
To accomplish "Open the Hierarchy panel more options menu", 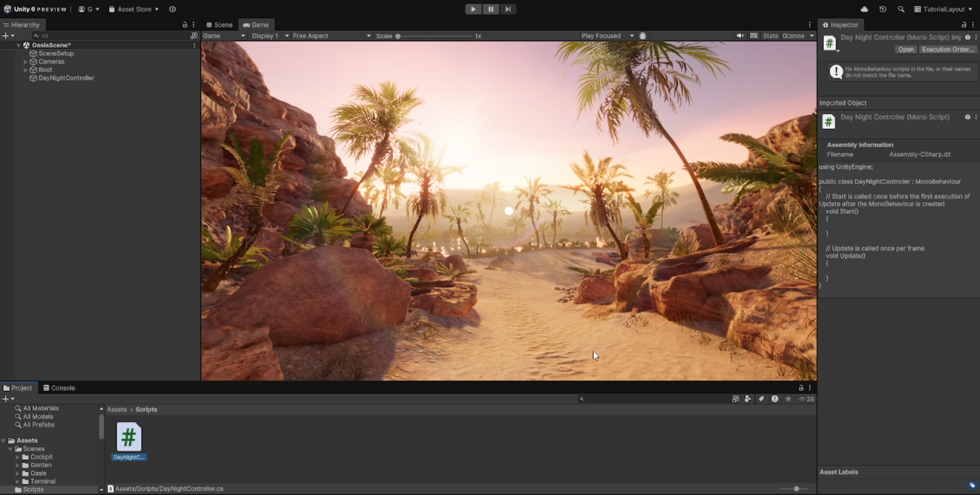I will click(x=193, y=25).
